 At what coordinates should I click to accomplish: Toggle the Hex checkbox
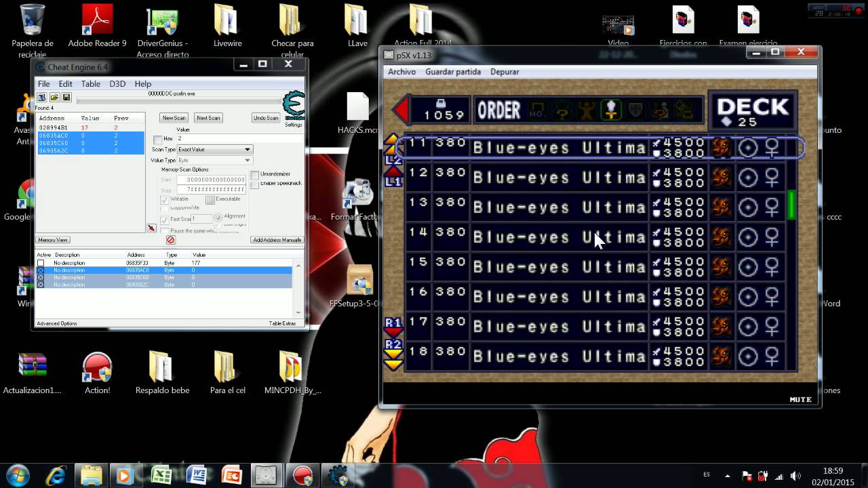coord(157,139)
